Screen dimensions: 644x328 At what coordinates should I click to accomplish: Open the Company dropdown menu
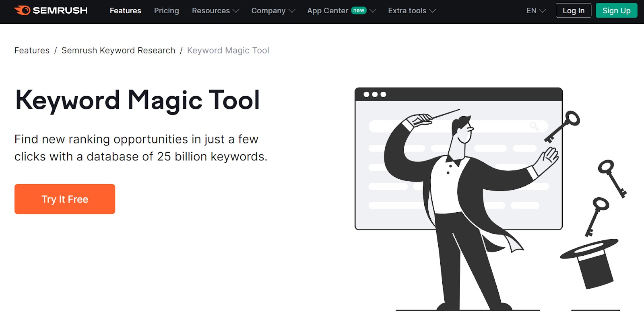coord(273,11)
